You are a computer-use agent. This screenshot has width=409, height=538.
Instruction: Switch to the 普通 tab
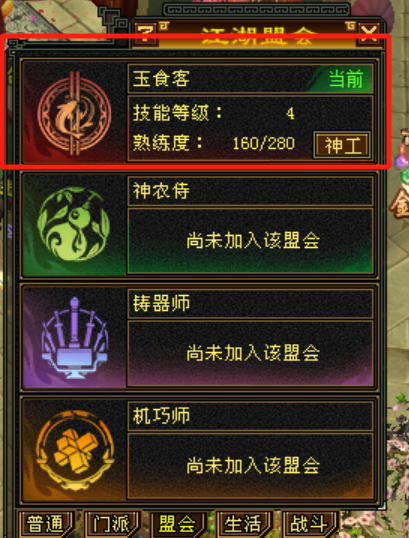click(x=45, y=524)
